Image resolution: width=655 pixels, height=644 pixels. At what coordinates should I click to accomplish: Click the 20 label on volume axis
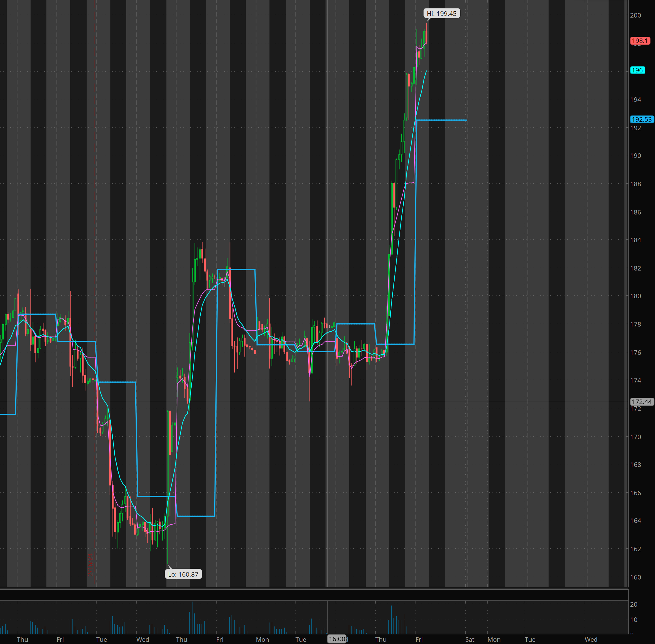point(633,604)
